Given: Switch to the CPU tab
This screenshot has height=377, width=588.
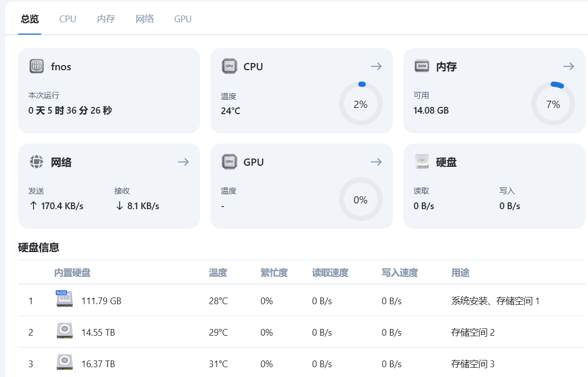Looking at the screenshot, I should click(x=67, y=19).
